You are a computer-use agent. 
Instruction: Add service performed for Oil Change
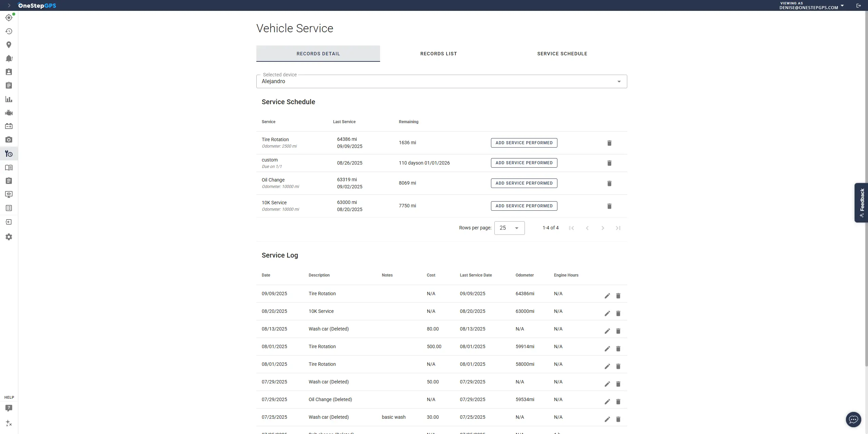point(524,183)
